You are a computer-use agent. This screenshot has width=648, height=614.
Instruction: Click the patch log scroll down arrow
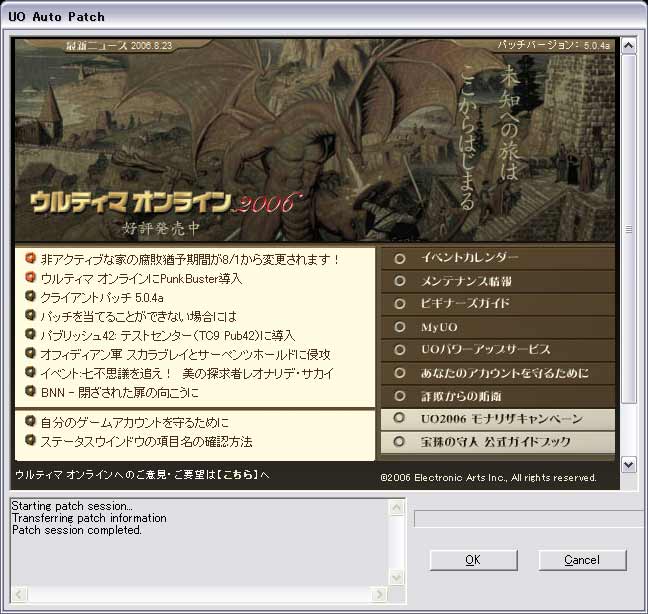[x=397, y=577]
